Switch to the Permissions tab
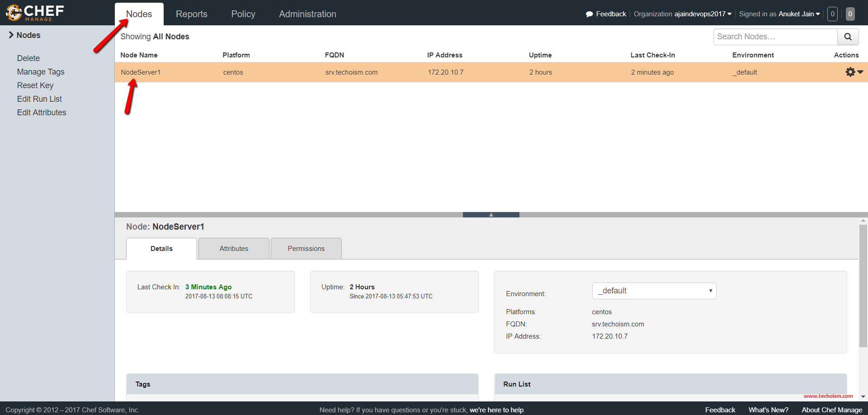Viewport: 868px width, 415px height. point(306,249)
